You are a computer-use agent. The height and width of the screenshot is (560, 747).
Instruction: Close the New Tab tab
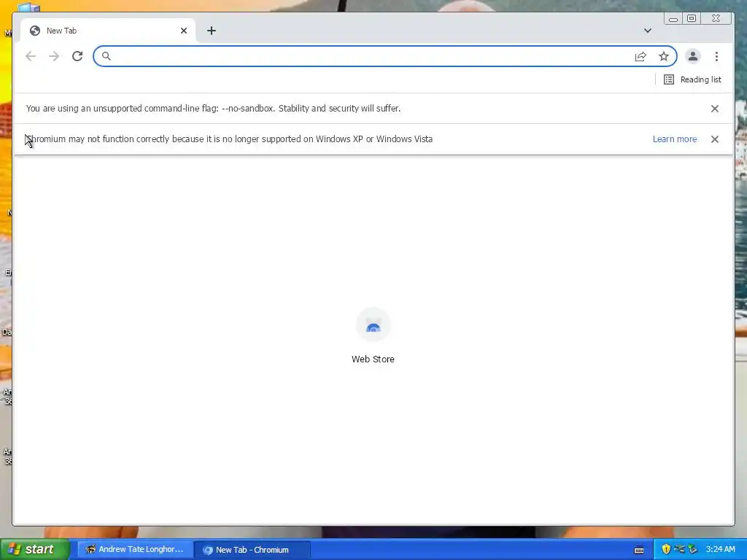pos(184,31)
